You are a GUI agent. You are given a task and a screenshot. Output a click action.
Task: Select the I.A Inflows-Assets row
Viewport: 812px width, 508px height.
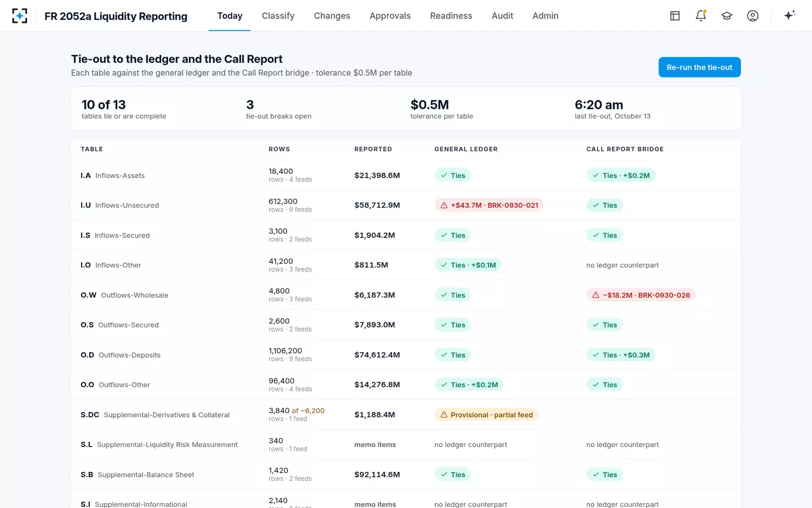pyautogui.click(x=406, y=175)
